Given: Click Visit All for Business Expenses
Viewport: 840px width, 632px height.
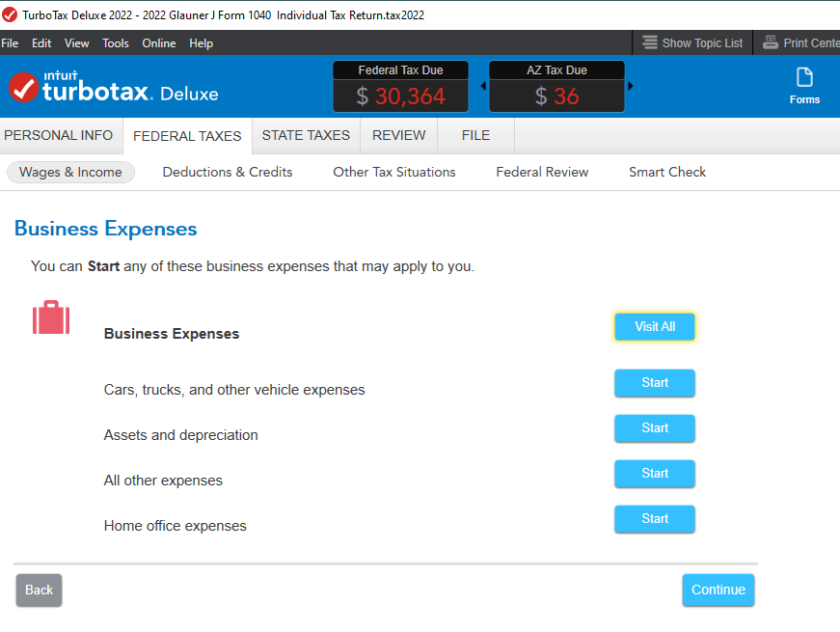Looking at the screenshot, I should 655,326.
